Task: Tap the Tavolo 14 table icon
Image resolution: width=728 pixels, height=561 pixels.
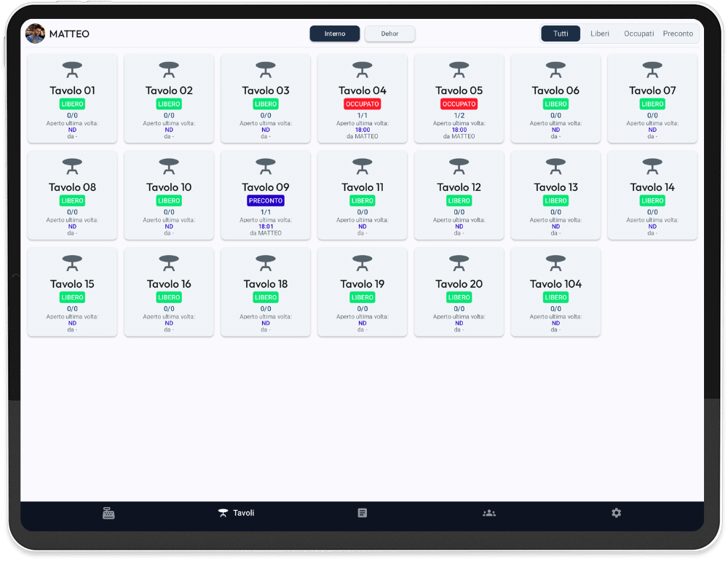Action: pyautogui.click(x=652, y=166)
